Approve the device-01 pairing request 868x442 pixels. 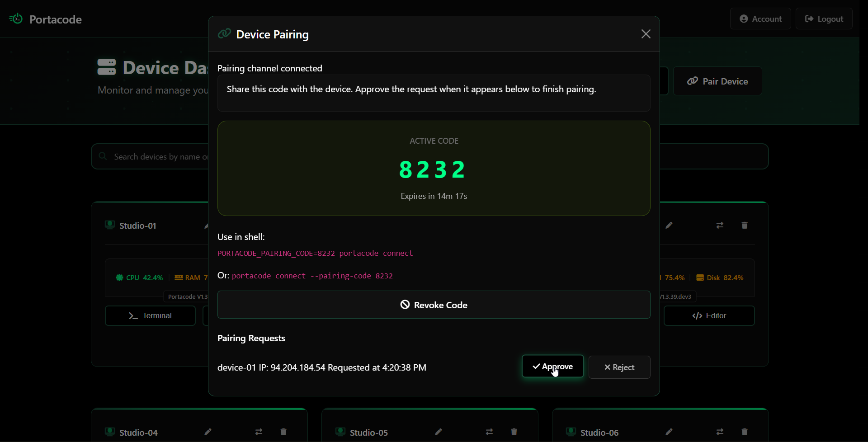(552, 367)
